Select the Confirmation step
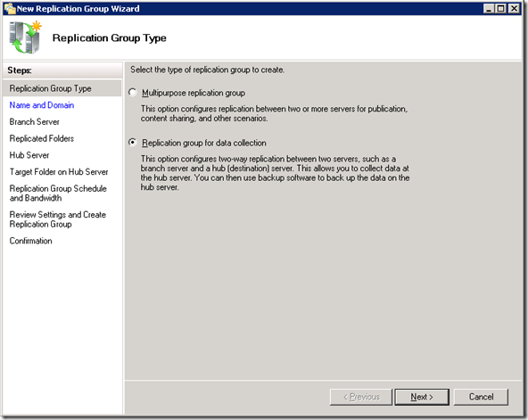The width and height of the screenshot is (528, 420). click(30, 241)
